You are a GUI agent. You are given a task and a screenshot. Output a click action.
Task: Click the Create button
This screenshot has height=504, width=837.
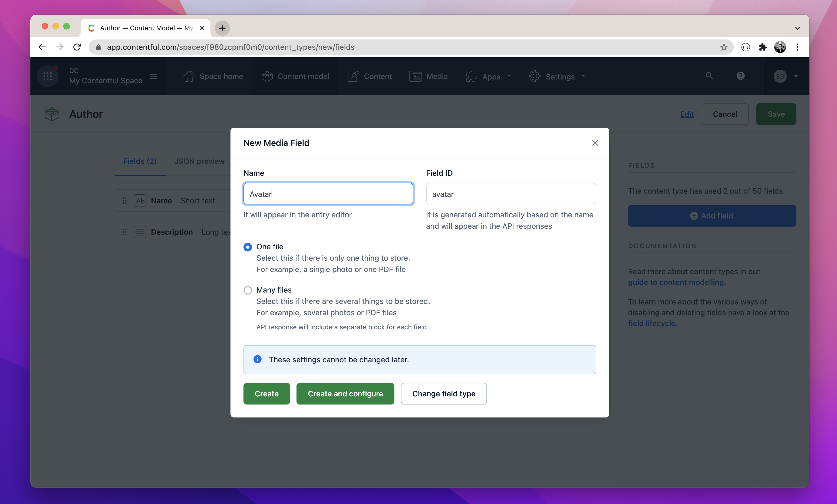click(x=266, y=394)
